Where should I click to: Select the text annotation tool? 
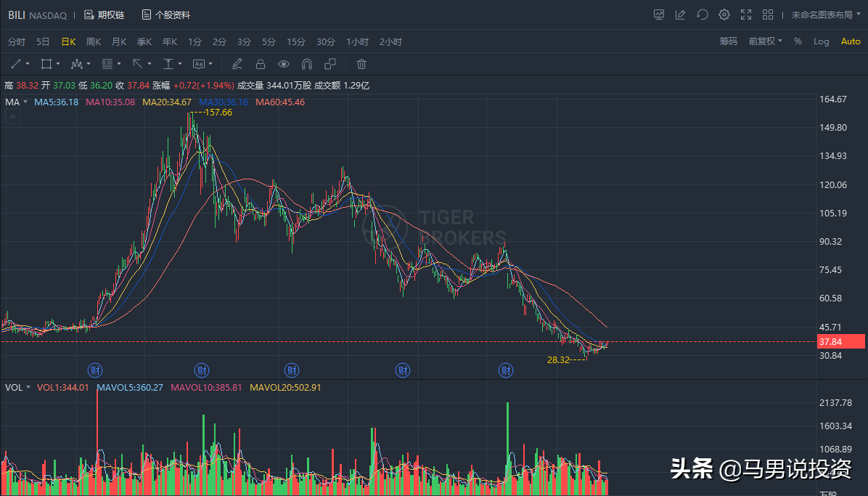click(198, 65)
